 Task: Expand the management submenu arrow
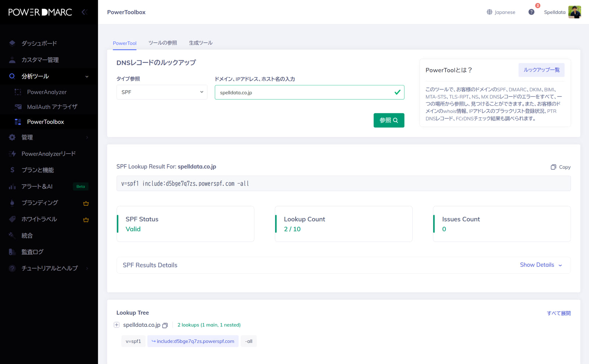tap(87, 137)
